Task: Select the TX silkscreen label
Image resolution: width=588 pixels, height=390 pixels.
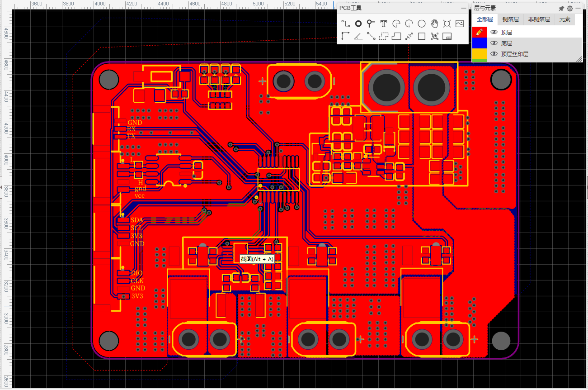Action: point(131,136)
